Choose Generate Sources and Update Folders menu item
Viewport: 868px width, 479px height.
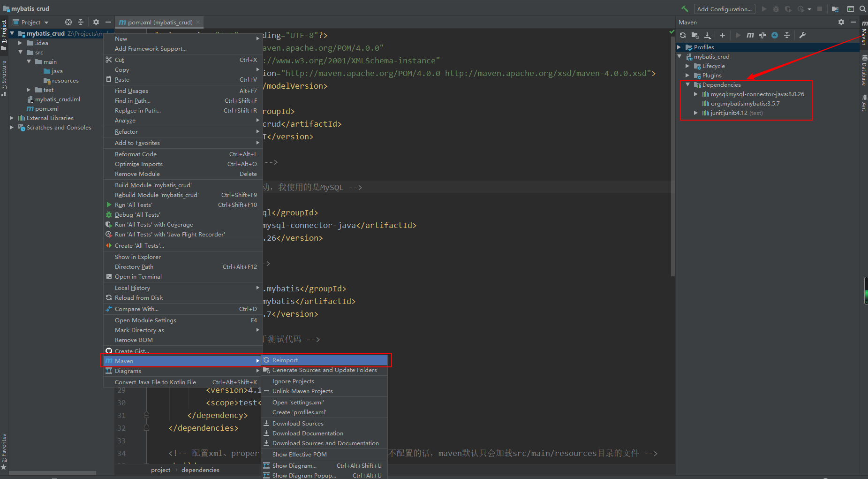(325, 370)
